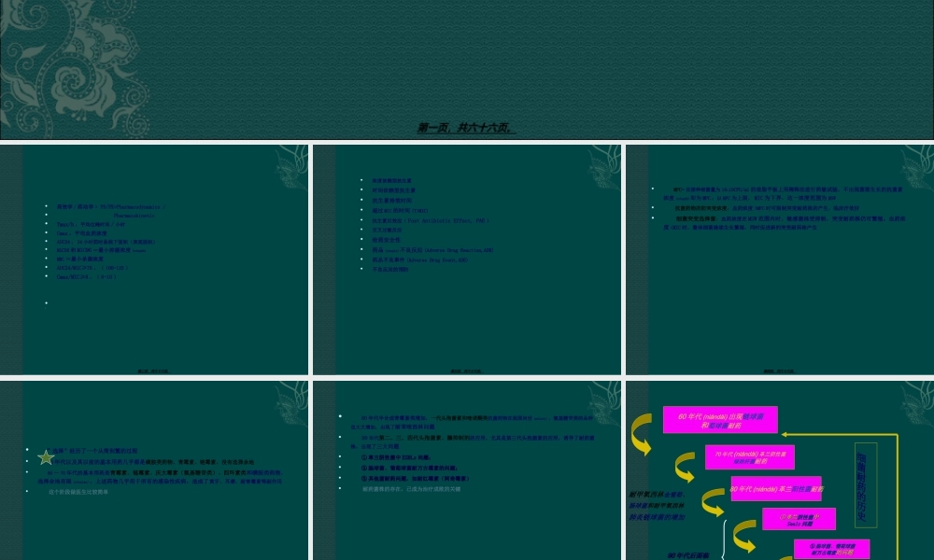Select the magenta 80年代 box

click(x=776, y=488)
